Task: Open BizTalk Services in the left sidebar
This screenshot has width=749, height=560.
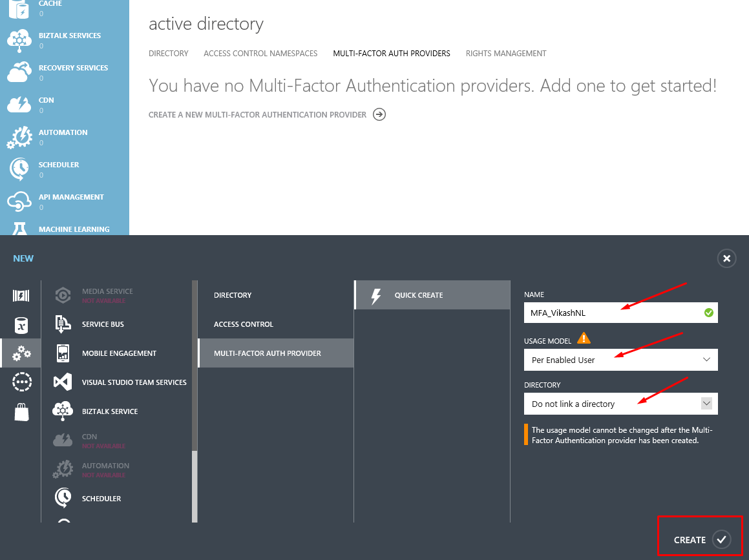Action: click(65, 40)
